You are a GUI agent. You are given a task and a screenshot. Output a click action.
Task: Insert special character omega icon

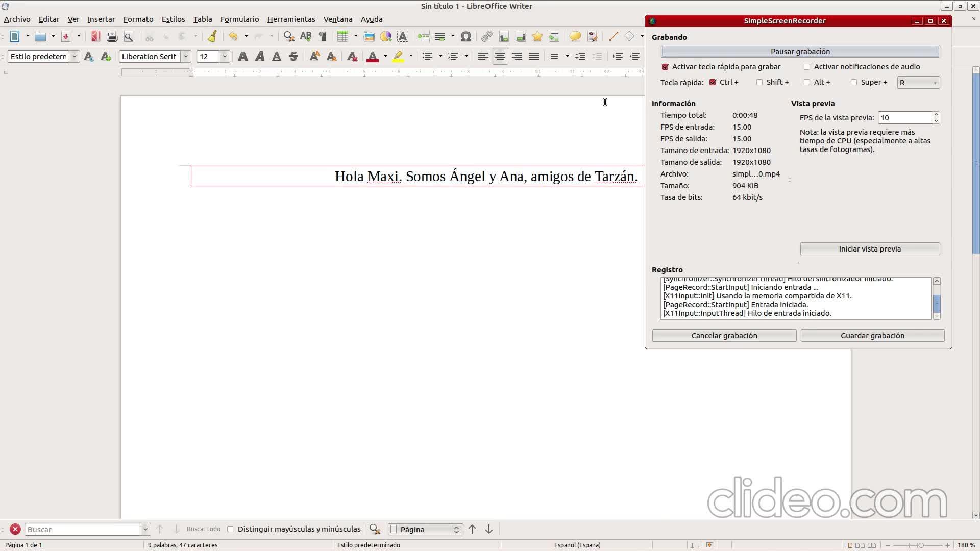465,36
